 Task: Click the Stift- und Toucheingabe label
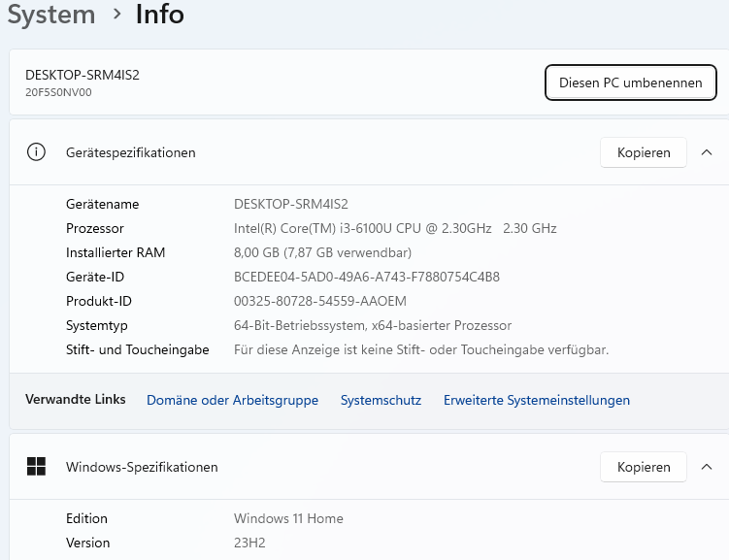tap(138, 349)
